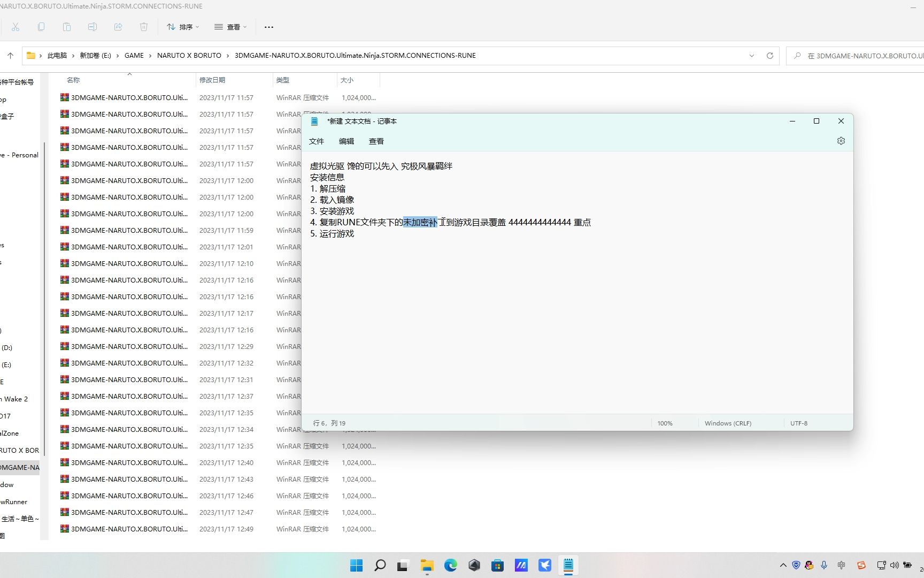Click the Copy icon in Explorer toolbar
Screen dimensions: 924x578
tap(41, 27)
